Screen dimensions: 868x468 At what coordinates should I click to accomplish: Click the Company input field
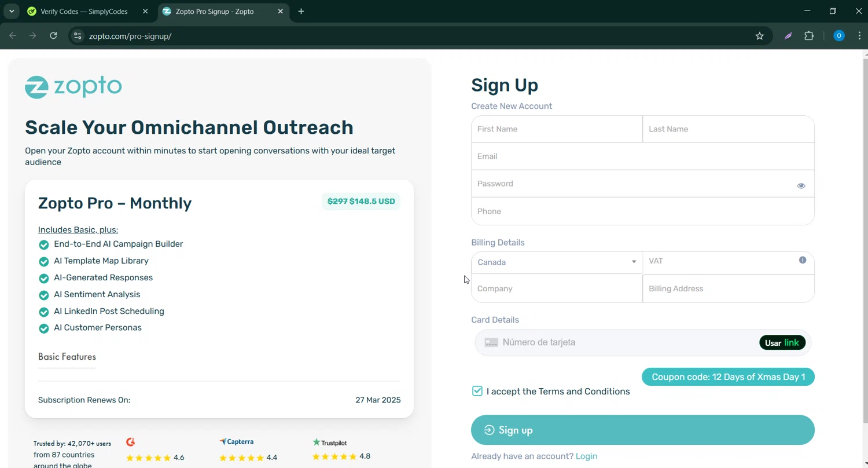click(557, 288)
